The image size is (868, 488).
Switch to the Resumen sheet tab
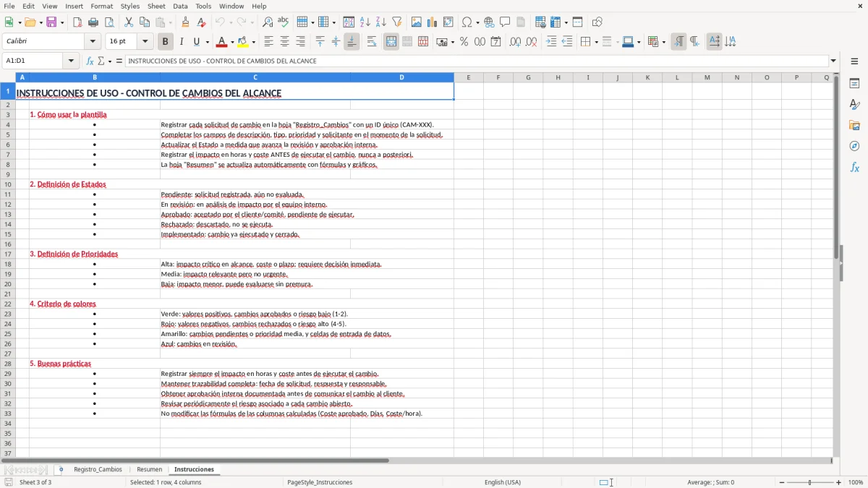tap(150, 469)
